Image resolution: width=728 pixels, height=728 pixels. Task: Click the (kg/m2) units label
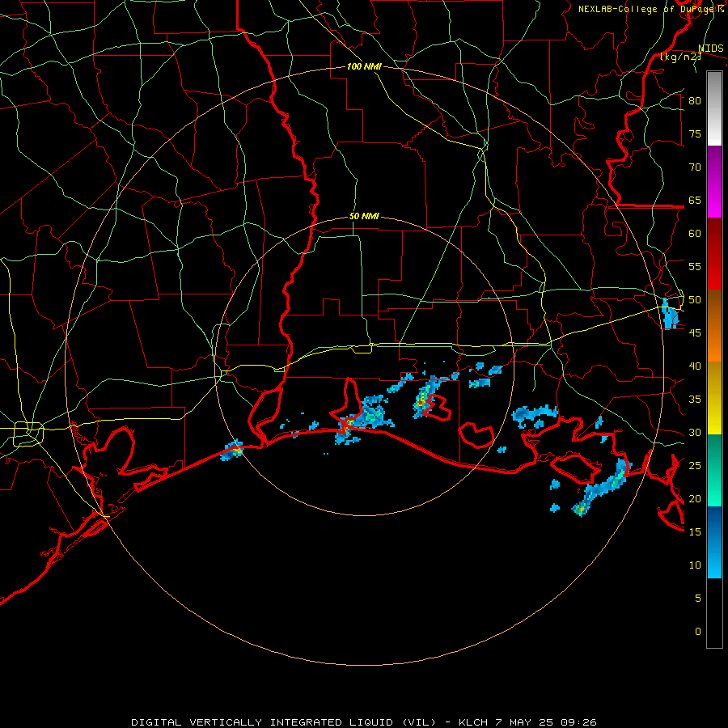point(680,57)
